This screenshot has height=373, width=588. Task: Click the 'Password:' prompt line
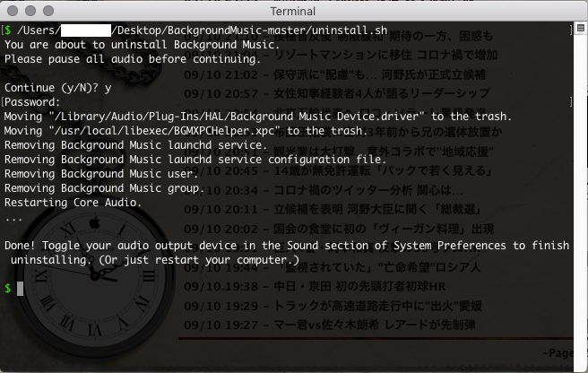(32, 102)
